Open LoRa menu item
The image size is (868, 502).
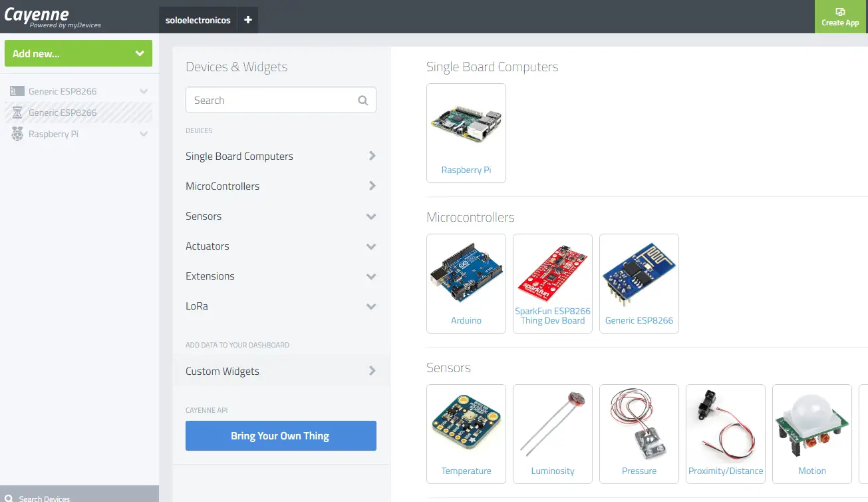tap(281, 306)
